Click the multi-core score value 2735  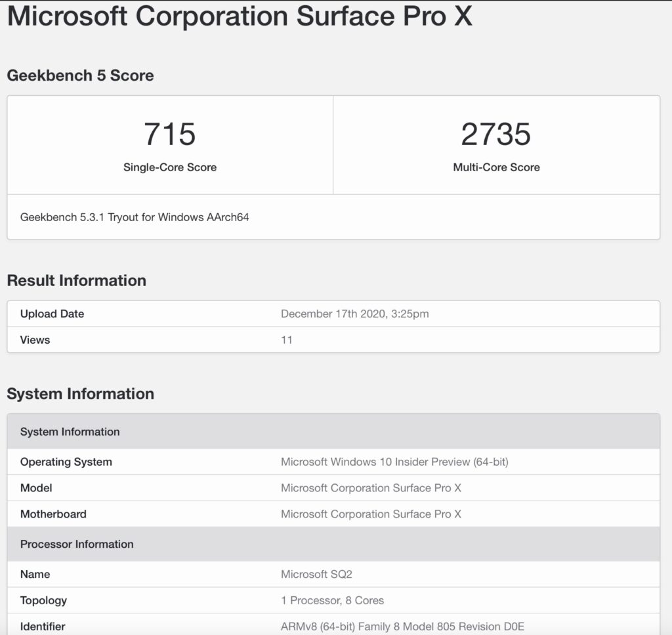[496, 134]
